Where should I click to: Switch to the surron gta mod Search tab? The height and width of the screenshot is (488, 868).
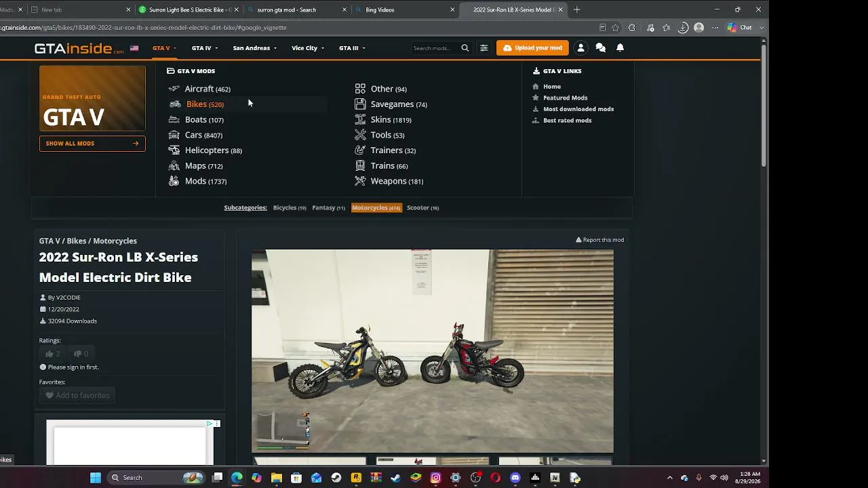[297, 9]
